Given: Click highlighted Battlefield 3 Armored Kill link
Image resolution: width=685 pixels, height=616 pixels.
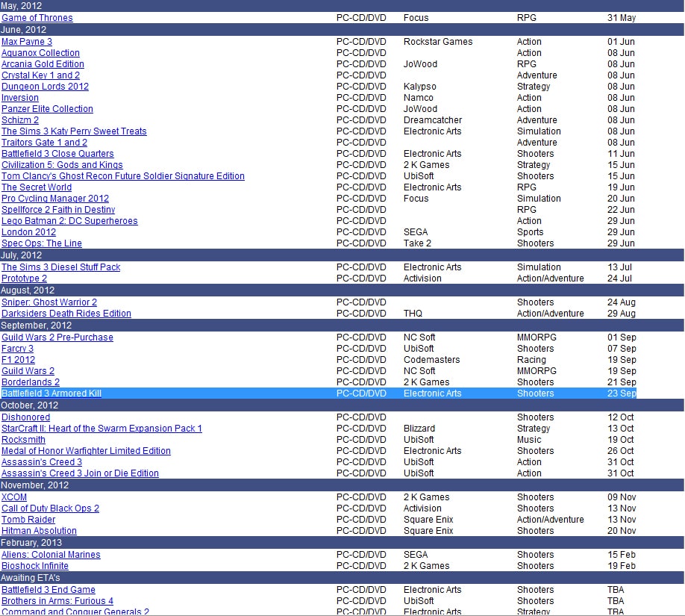Looking at the screenshot, I should point(51,393).
